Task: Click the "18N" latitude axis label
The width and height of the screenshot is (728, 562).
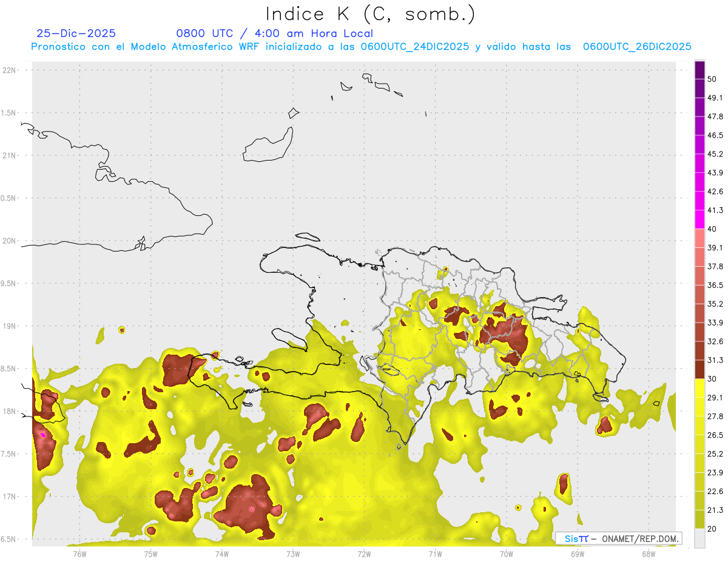Action: tap(10, 411)
